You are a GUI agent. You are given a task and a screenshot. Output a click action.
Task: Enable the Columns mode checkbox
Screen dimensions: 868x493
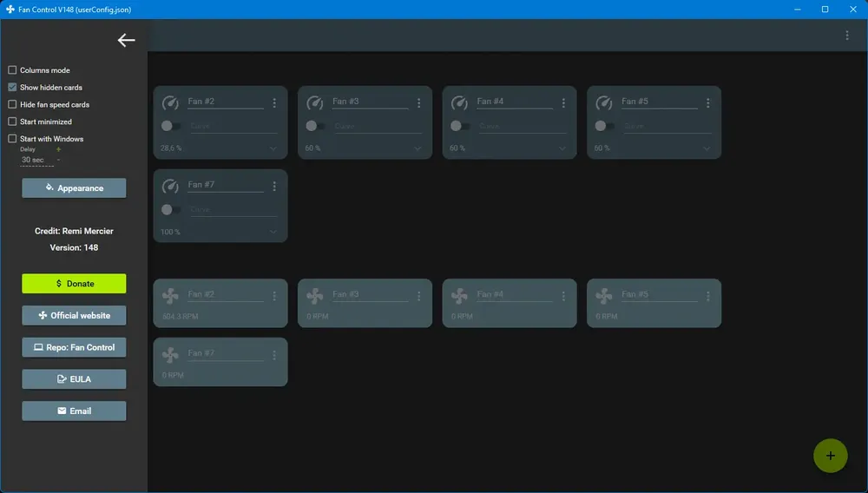pyautogui.click(x=12, y=70)
